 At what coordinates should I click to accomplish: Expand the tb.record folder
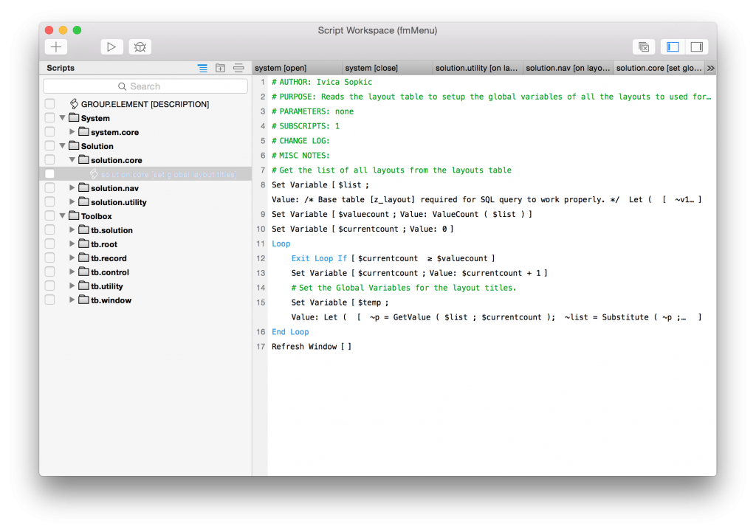72,258
